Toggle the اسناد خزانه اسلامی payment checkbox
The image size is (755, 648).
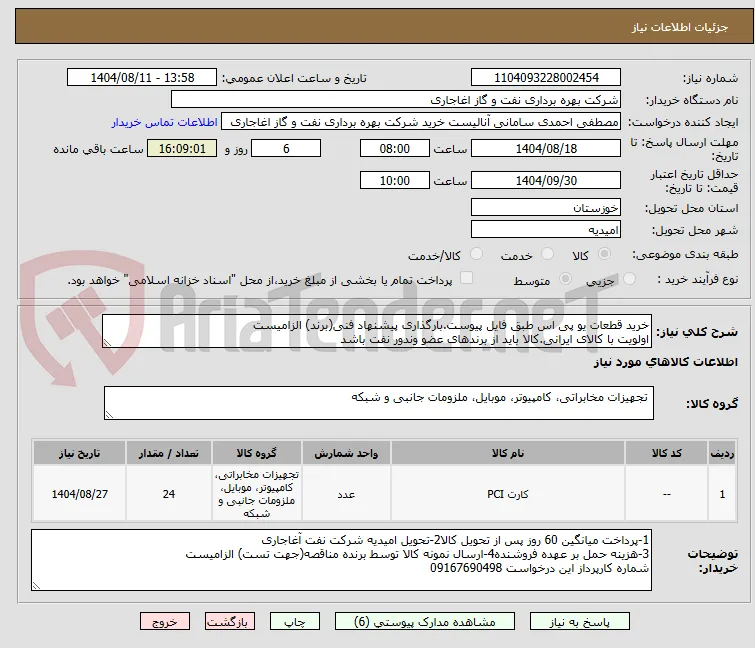466,278
